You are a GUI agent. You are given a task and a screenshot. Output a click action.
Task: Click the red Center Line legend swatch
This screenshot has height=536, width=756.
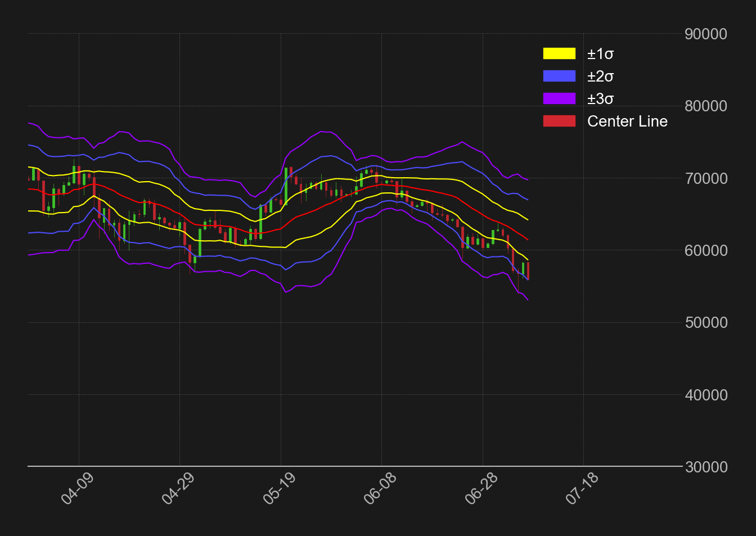[x=559, y=121]
